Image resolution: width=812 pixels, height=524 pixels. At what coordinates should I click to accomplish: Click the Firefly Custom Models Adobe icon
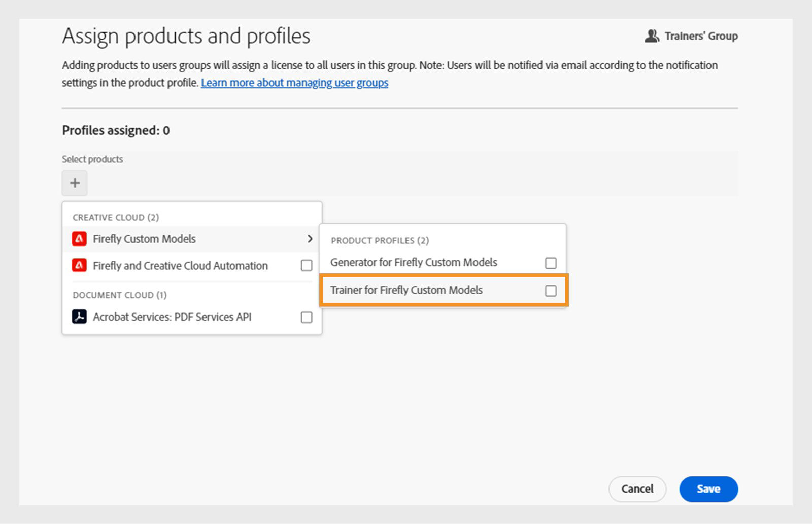click(79, 238)
